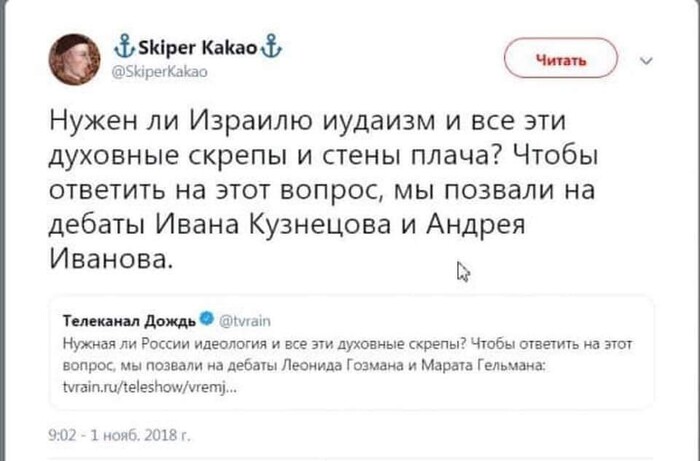The width and height of the screenshot is (700, 461).
Task: Click the Skiper Kakao display name
Action: (x=198, y=47)
